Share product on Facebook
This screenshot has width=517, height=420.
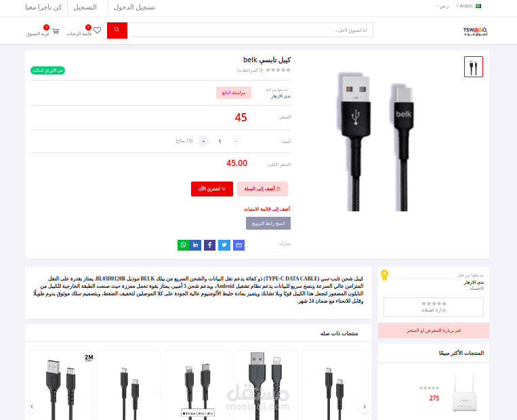pos(209,245)
